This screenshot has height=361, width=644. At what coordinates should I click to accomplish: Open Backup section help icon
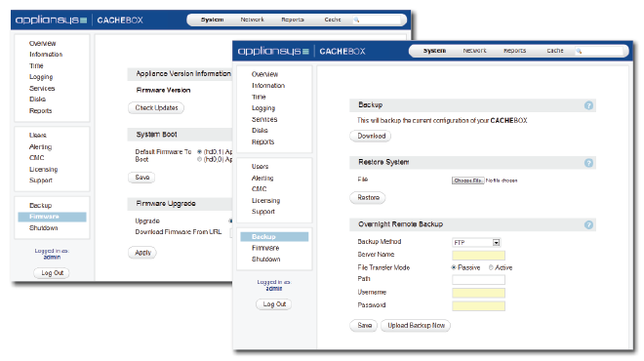(588, 105)
